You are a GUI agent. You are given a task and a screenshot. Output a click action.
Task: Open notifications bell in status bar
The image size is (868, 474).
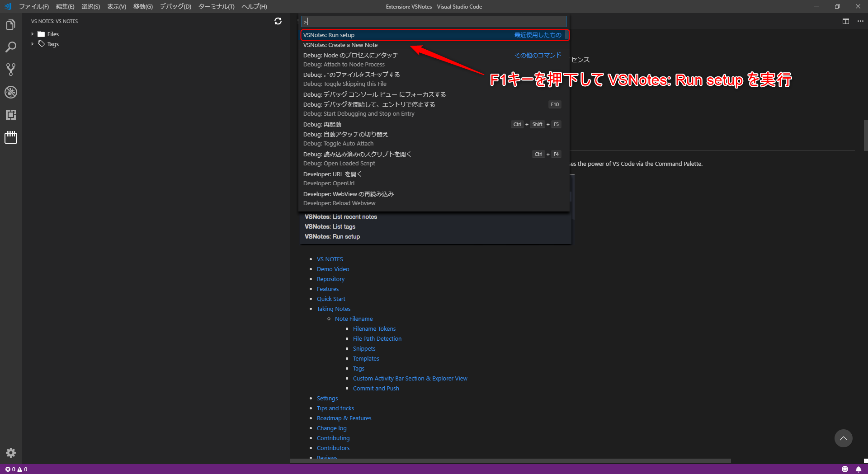click(859, 469)
